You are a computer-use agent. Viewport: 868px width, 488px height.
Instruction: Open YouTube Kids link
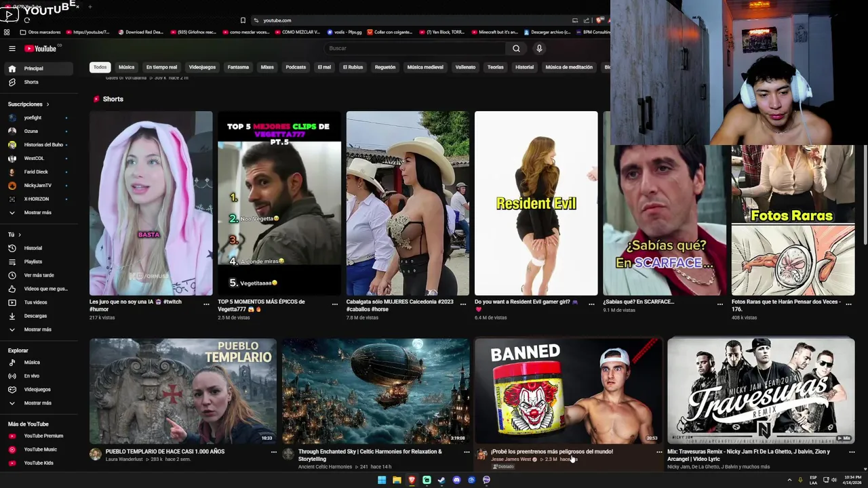pyautogui.click(x=37, y=463)
